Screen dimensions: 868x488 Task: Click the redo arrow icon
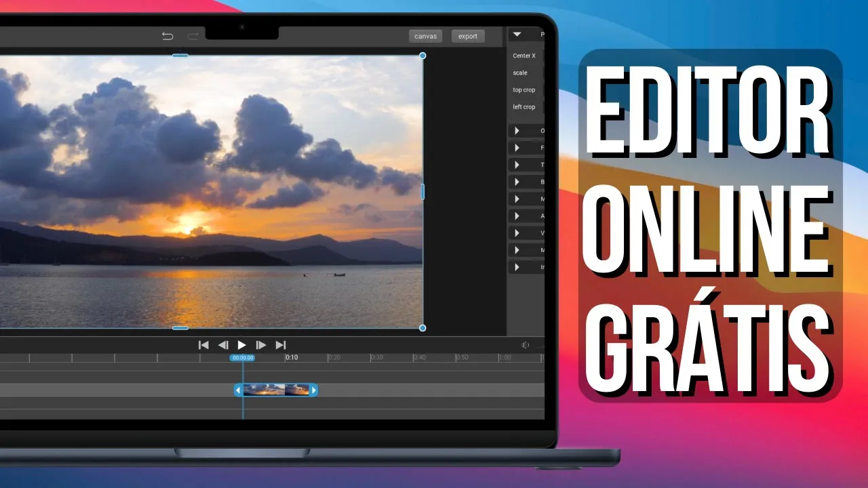(193, 36)
